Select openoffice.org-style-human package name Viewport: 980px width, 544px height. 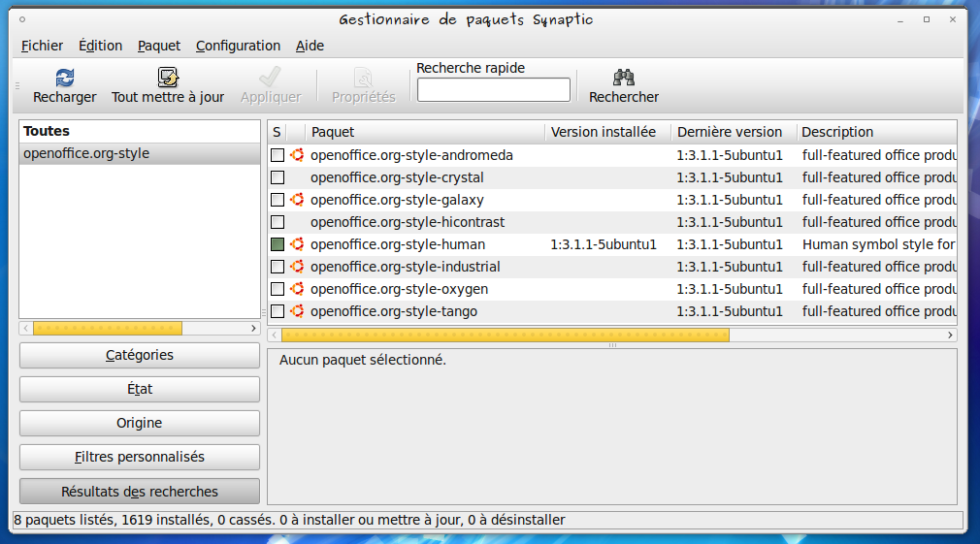pyautogui.click(x=398, y=244)
